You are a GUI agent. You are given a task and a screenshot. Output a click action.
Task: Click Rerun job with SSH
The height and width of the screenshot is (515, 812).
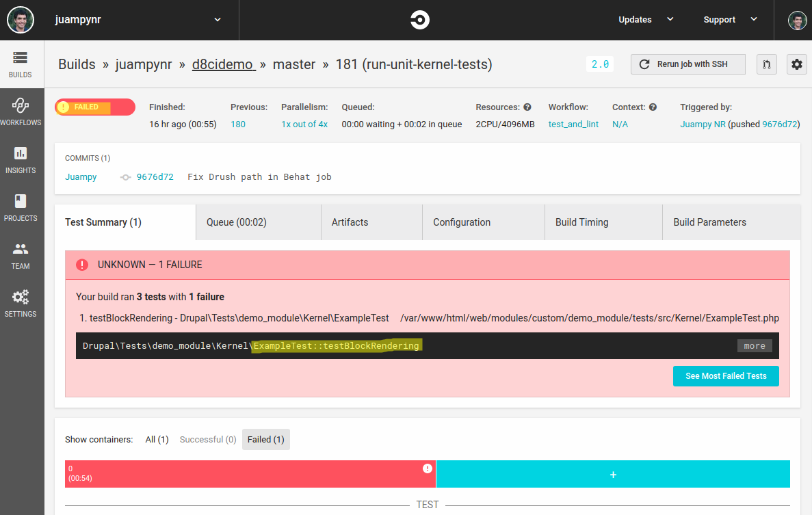coord(687,64)
